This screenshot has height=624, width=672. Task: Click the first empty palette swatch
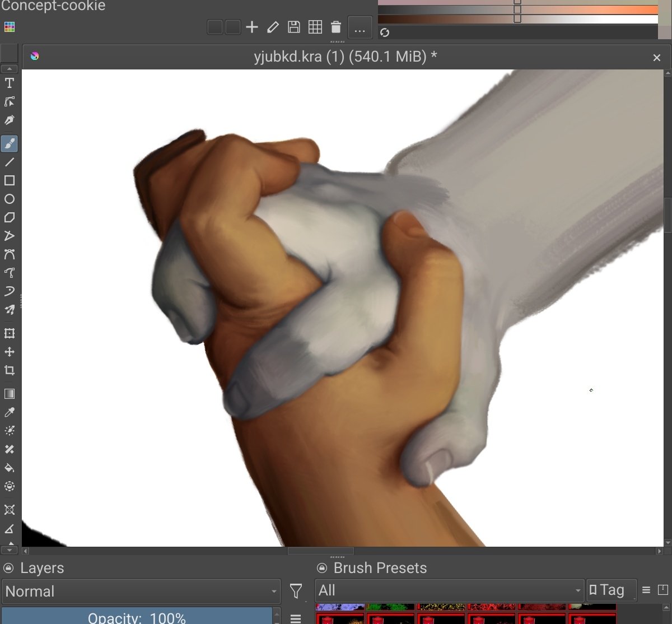[x=215, y=27]
